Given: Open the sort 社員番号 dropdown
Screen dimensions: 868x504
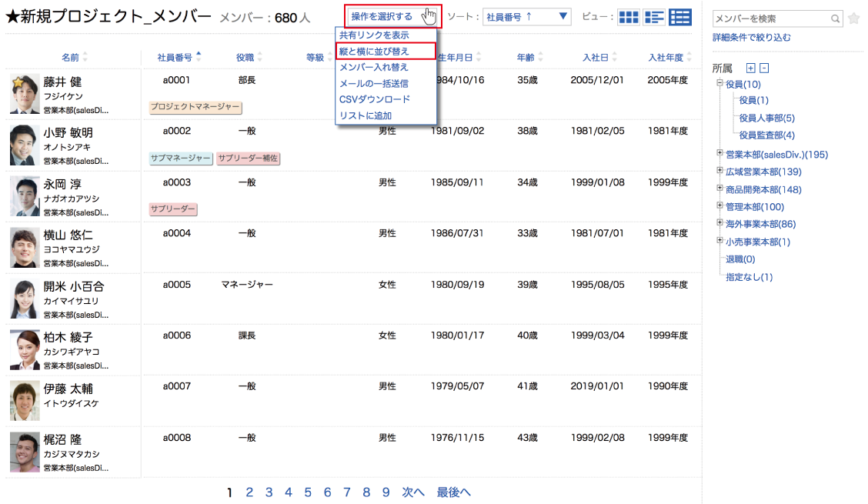Looking at the screenshot, I should (x=526, y=17).
